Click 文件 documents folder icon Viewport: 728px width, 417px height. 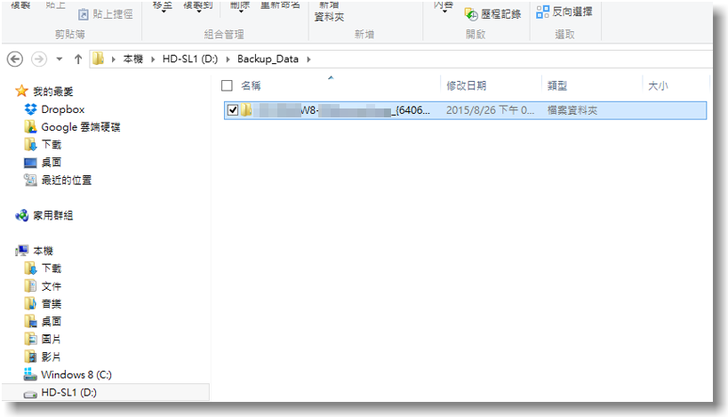click(x=30, y=286)
